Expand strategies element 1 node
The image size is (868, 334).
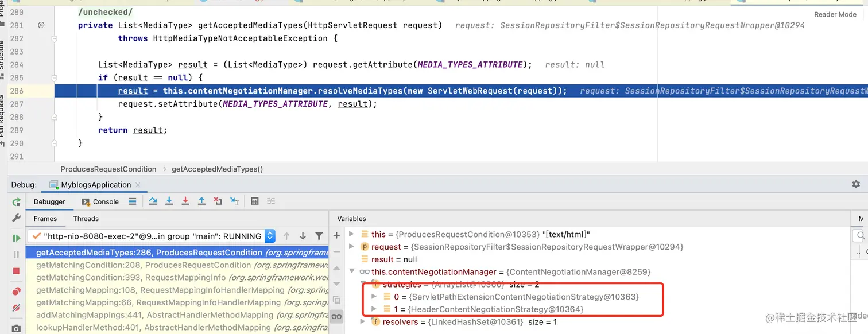point(374,309)
